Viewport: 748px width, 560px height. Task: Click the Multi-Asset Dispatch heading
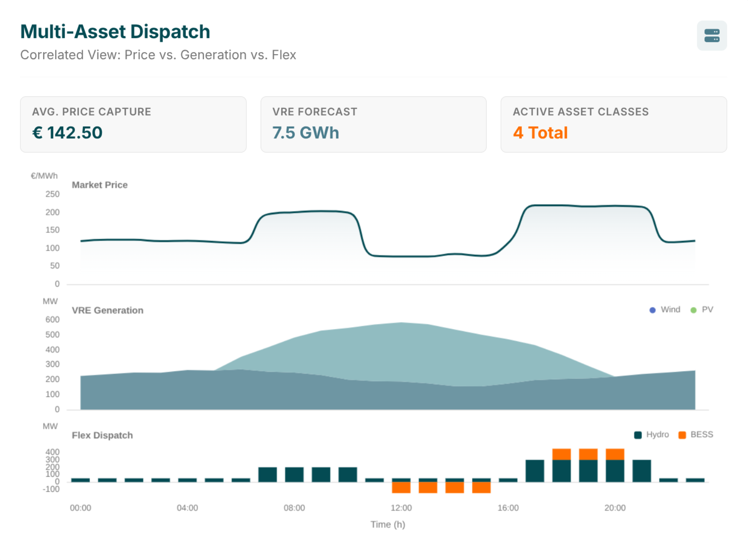click(115, 32)
